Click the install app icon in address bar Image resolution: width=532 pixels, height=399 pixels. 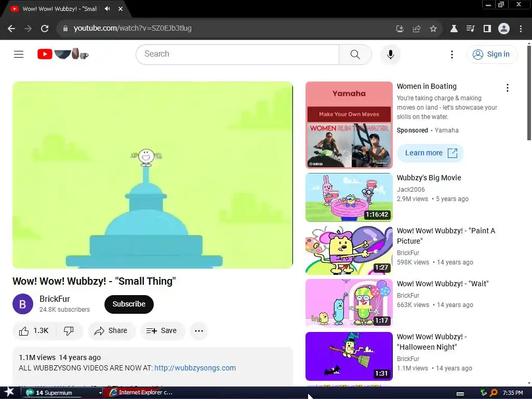coord(400,29)
